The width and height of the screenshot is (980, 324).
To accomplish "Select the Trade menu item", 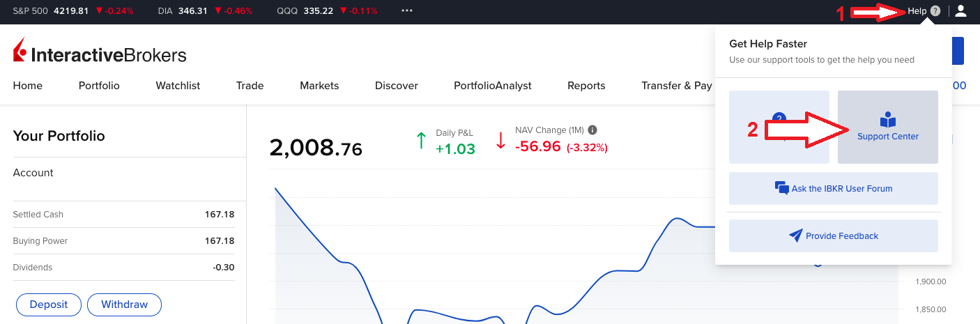I will pyautogui.click(x=250, y=86).
